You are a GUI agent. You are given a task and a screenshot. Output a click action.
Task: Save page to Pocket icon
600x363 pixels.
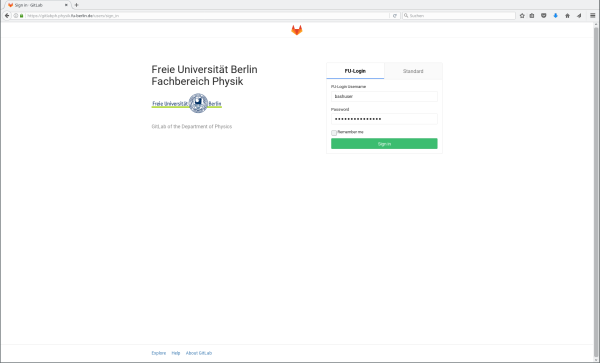[x=543, y=16]
